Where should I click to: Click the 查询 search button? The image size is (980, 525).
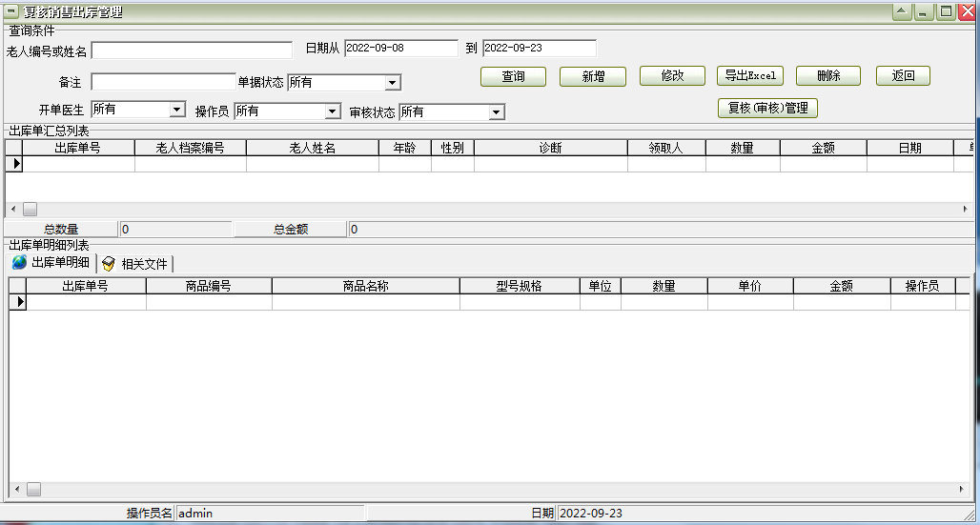pos(513,76)
